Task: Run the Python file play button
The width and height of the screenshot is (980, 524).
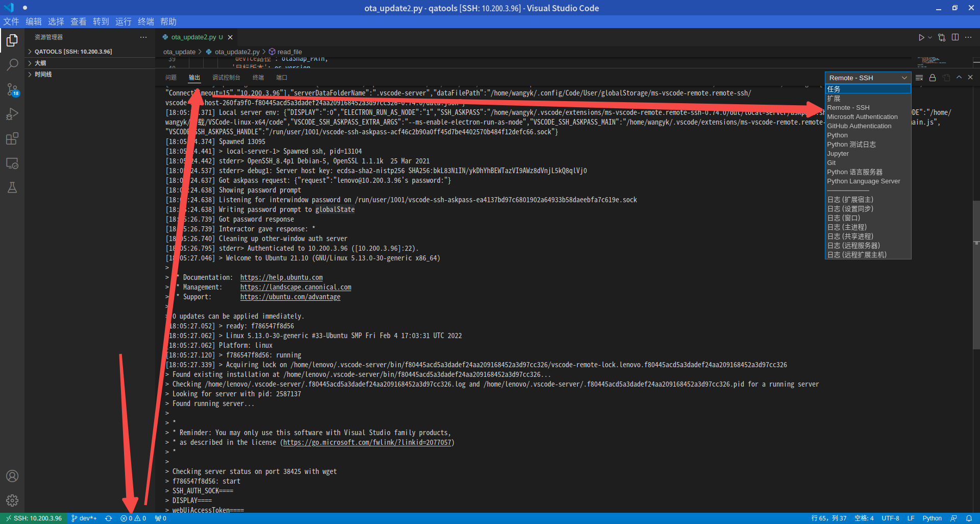Action: click(921, 37)
